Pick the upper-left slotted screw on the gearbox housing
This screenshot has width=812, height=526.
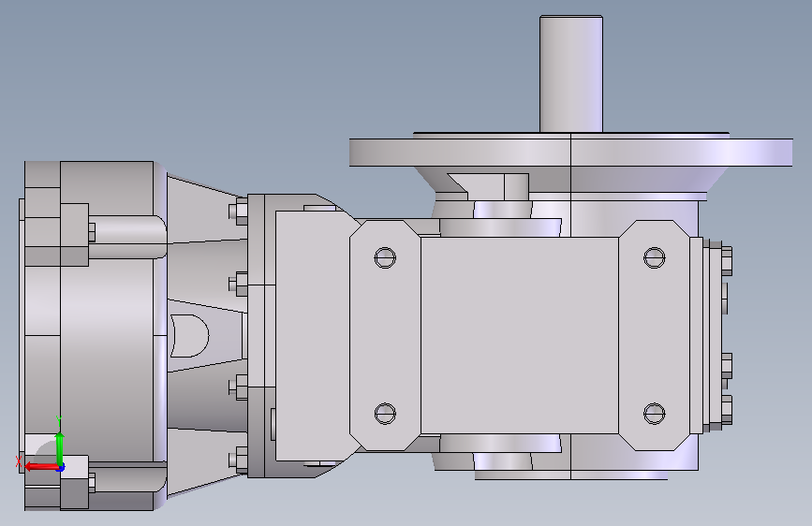385,257
